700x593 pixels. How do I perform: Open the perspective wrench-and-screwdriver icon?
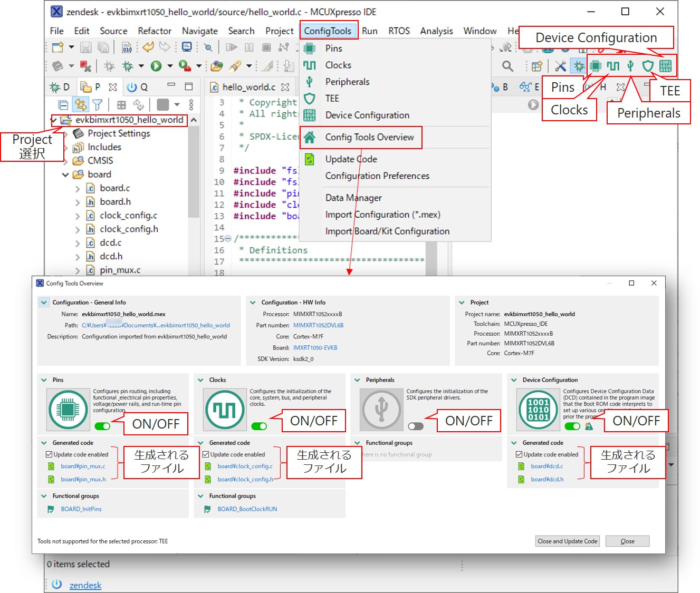(560, 66)
